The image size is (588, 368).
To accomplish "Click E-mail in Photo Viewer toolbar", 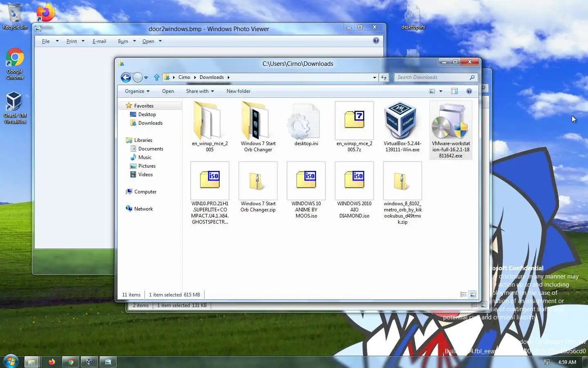I will 99,41.
